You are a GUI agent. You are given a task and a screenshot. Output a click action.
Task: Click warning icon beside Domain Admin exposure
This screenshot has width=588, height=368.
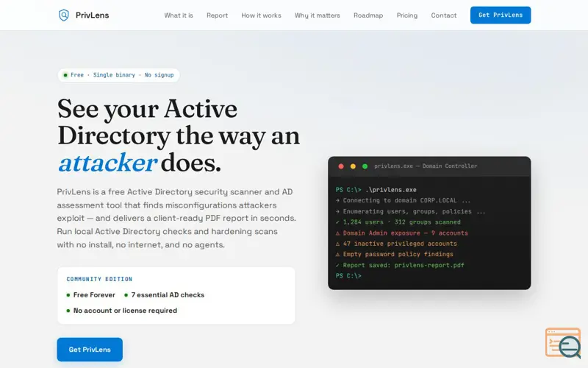tap(337, 233)
